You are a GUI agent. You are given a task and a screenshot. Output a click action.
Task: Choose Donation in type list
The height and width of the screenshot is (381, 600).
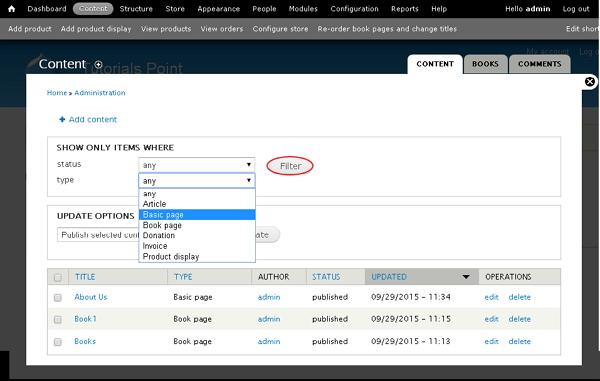coord(197,236)
